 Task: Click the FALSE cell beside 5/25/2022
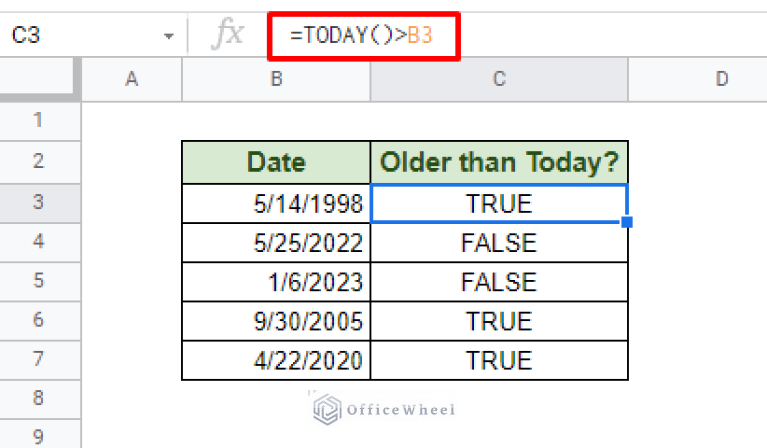(499, 243)
